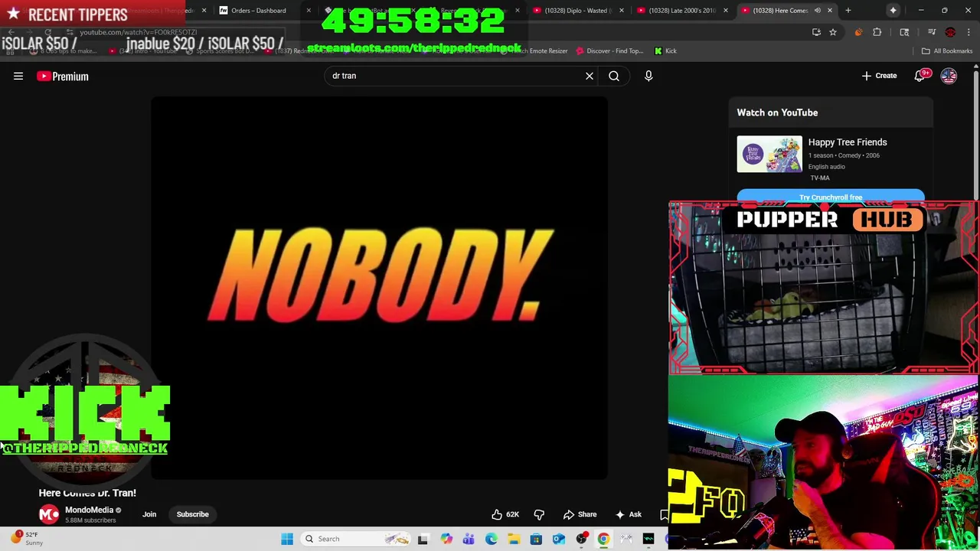
Task: Mute the tab via speaker icon
Action: (817, 10)
